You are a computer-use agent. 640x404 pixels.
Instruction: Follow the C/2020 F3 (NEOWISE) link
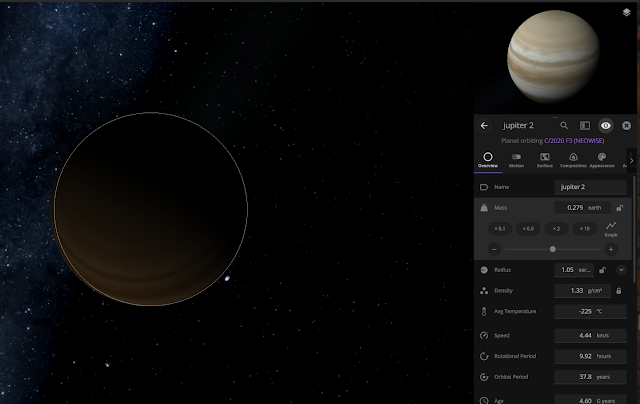pyautogui.click(x=574, y=141)
